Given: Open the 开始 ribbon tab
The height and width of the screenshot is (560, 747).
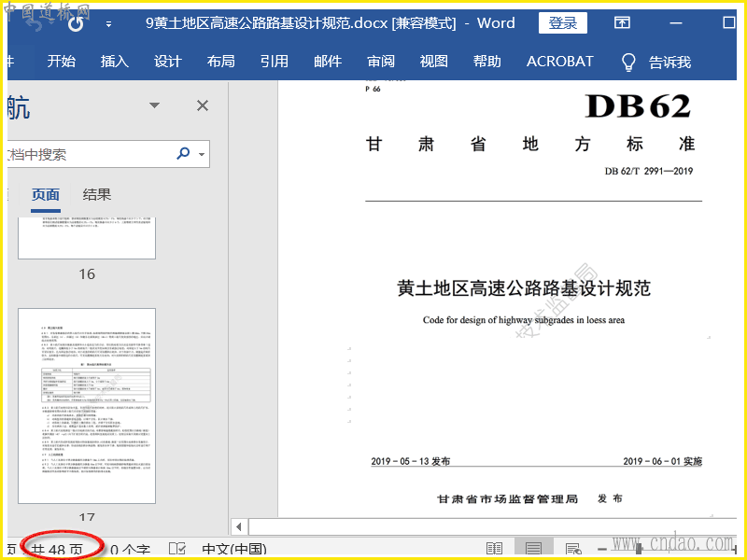Looking at the screenshot, I should [62, 61].
